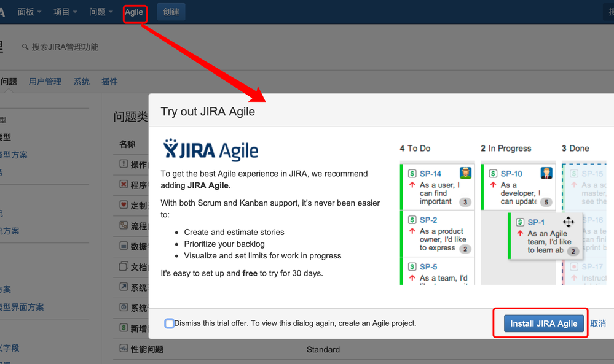This screenshot has height=364, width=614.
Task: Switch to the 系统 tab
Action: point(82,81)
